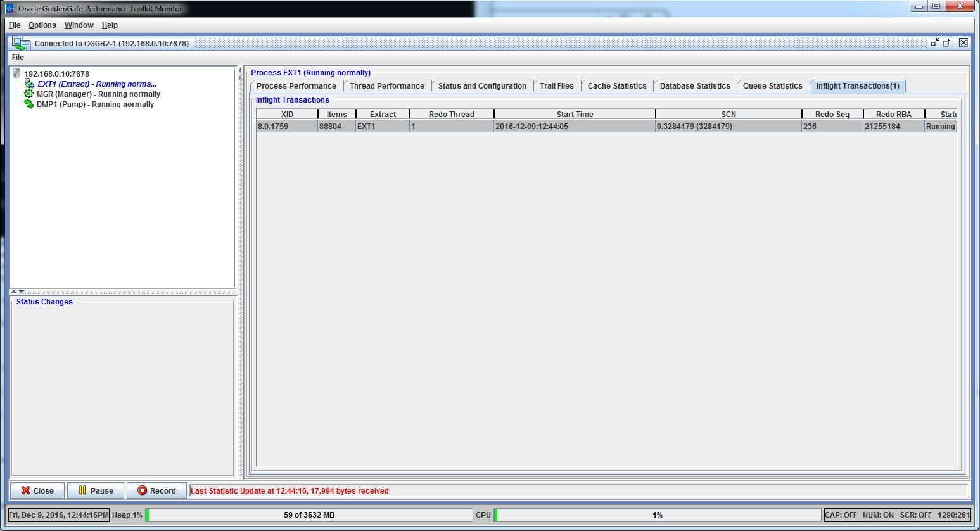This screenshot has height=531, width=980.
Task: Sort by Extract column header
Action: pos(383,115)
